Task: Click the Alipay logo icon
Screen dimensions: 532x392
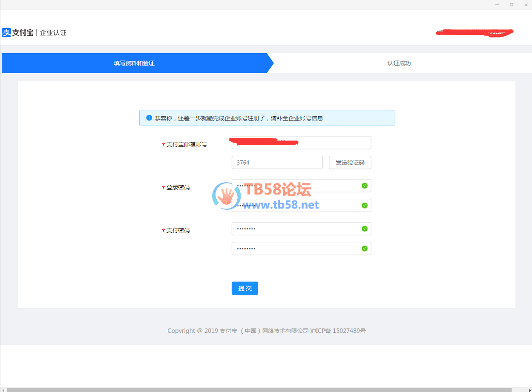Action: click(6, 33)
